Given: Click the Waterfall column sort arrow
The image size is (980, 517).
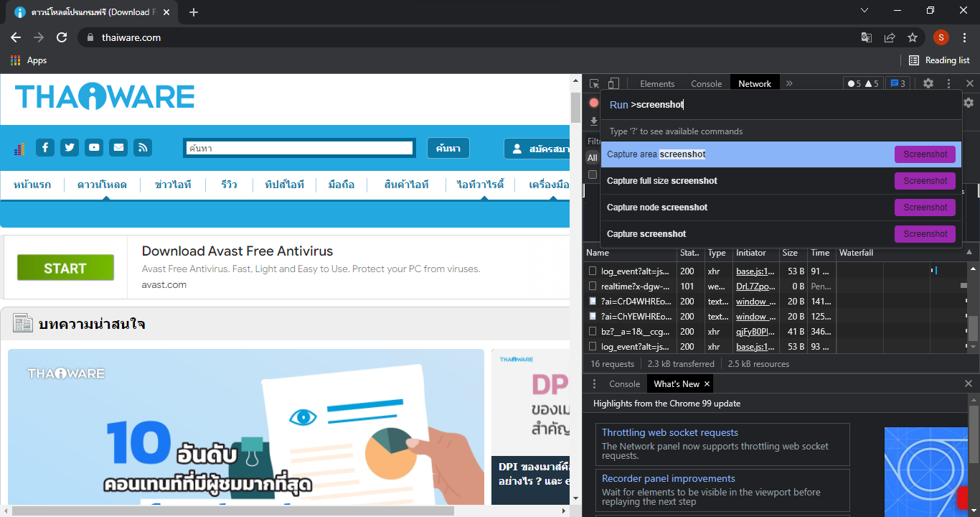Looking at the screenshot, I should (970, 253).
